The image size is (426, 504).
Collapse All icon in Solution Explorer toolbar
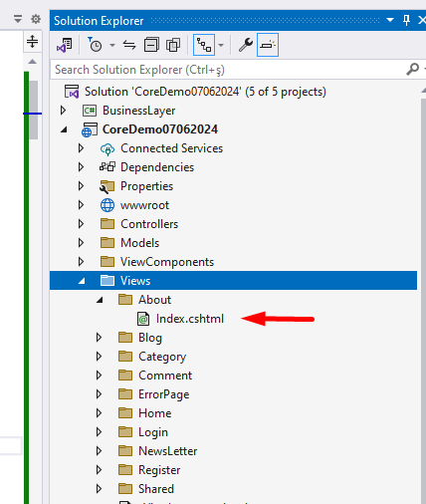[x=151, y=45]
